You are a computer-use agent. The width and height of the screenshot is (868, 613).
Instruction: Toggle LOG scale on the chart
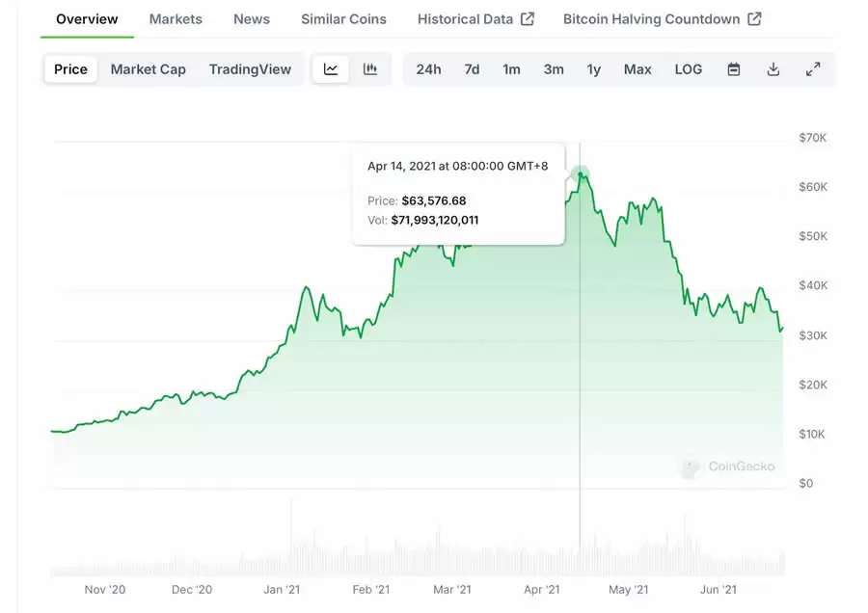[x=689, y=69]
